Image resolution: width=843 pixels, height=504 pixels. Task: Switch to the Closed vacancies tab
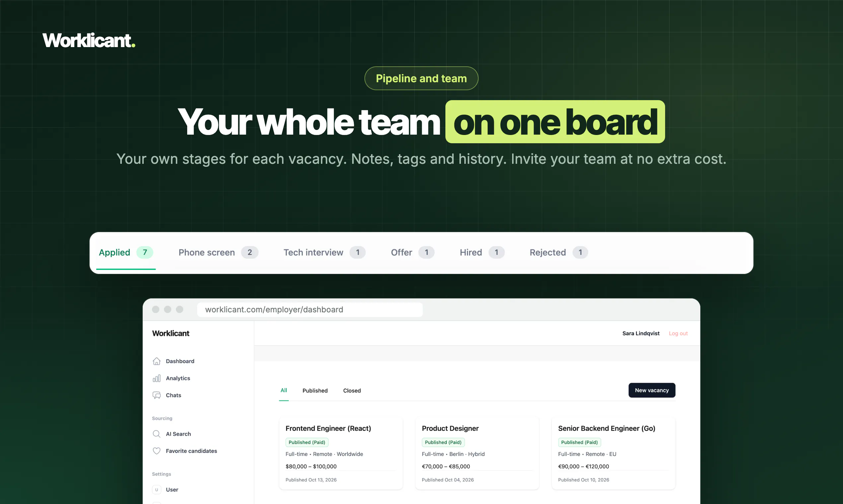pyautogui.click(x=352, y=390)
